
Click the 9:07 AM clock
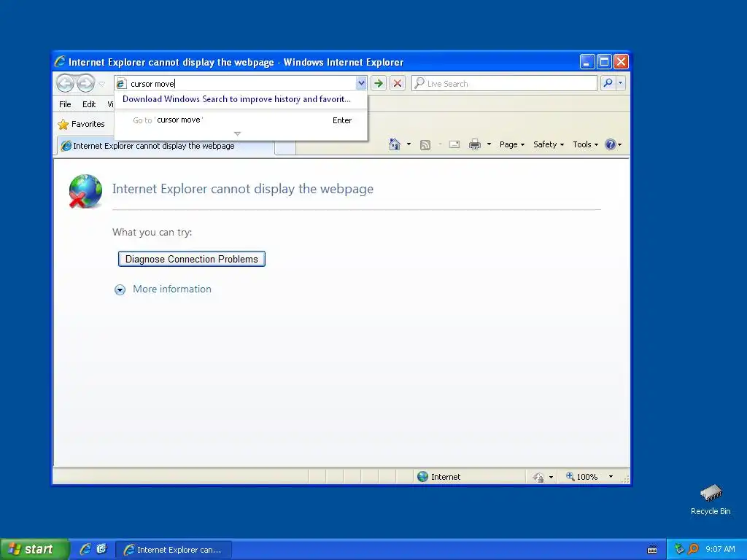(x=720, y=549)
